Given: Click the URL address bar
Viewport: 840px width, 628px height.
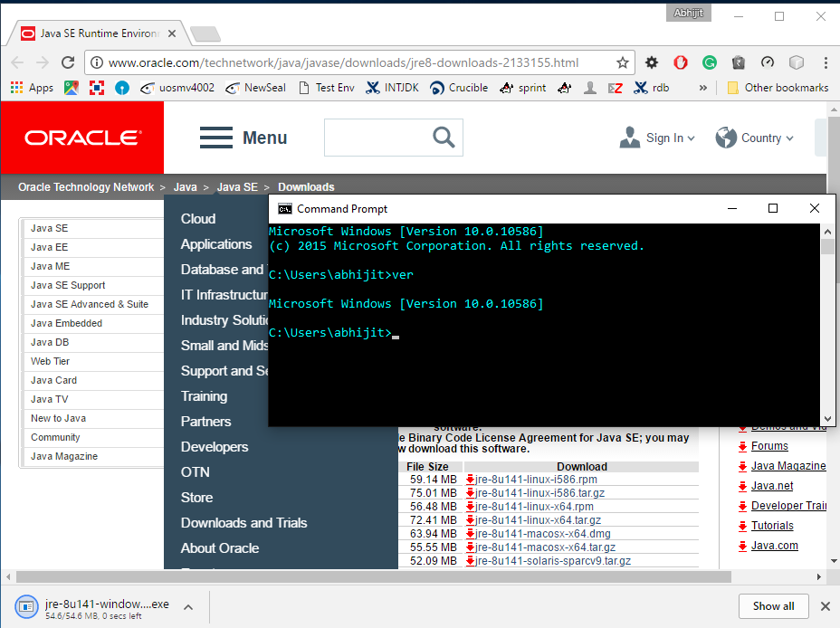Looking at the screenshot, I should click(344, 62).
